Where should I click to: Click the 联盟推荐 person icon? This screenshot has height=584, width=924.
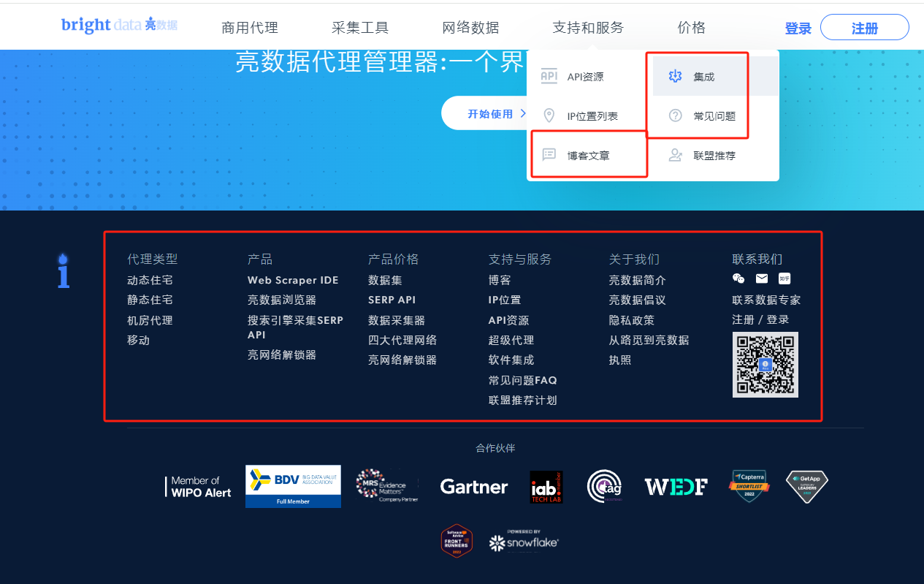pos(675,155)
